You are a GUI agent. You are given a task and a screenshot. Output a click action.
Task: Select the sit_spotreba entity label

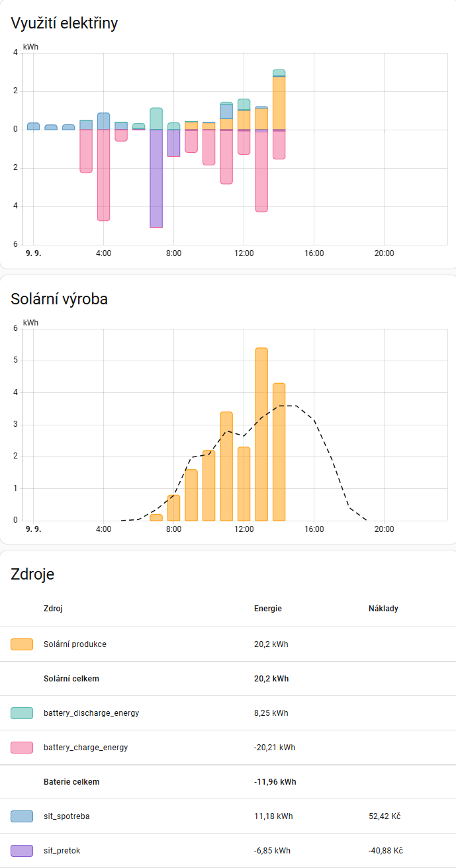tap(66, 816)
